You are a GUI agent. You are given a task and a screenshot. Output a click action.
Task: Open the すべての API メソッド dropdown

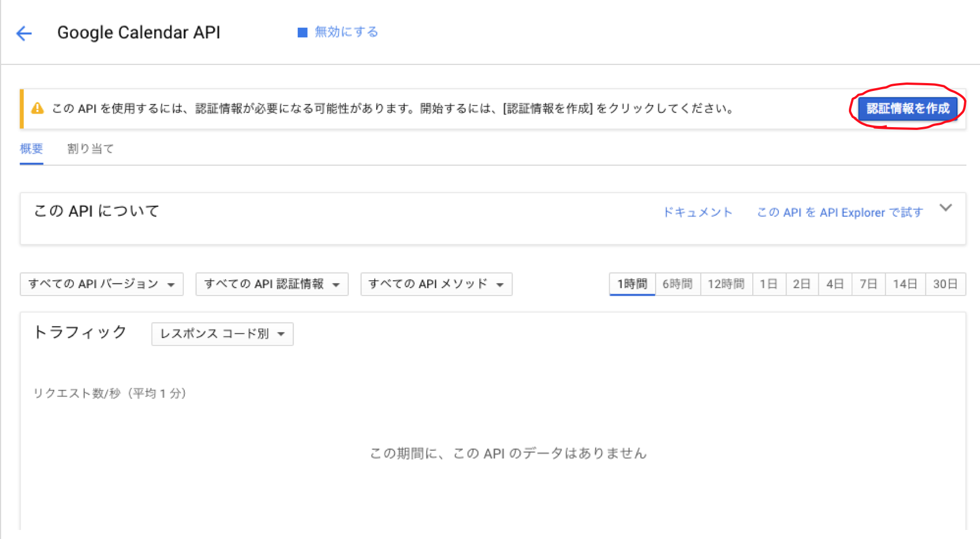point(436,284)
